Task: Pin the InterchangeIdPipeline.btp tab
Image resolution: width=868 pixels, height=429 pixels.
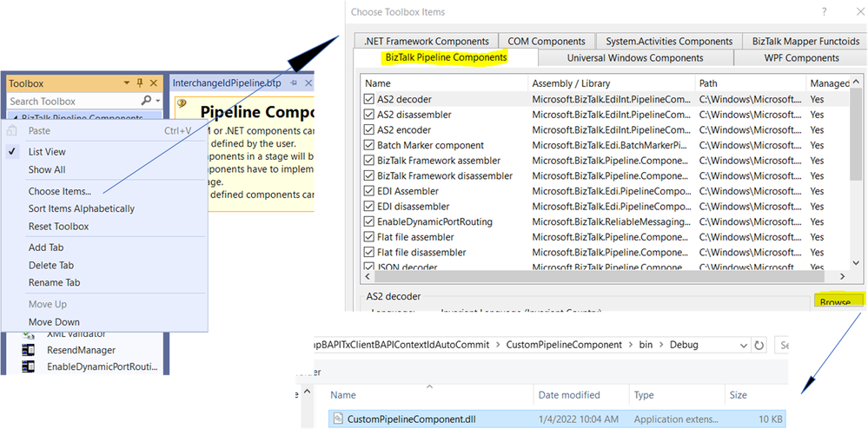Action: coord(294,83)
